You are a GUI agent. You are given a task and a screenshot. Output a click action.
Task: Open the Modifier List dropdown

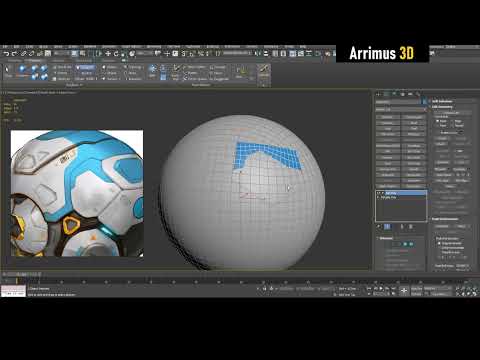(401, 109)
